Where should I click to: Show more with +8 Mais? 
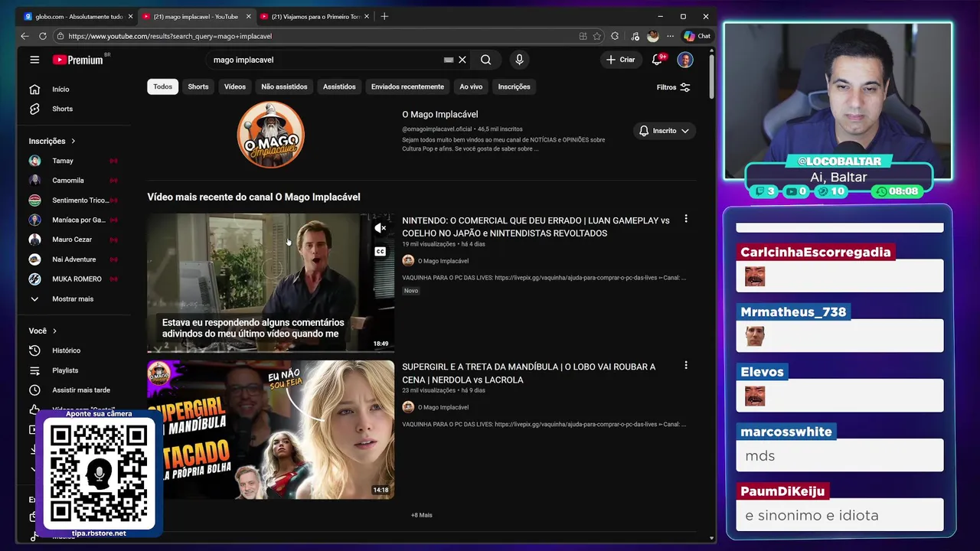(422, 515)
